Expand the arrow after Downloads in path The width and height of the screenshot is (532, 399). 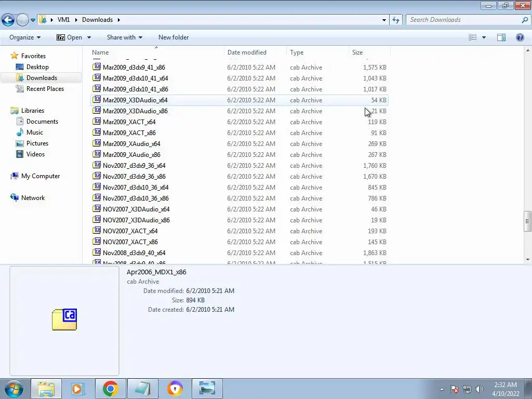coord(119,20)
